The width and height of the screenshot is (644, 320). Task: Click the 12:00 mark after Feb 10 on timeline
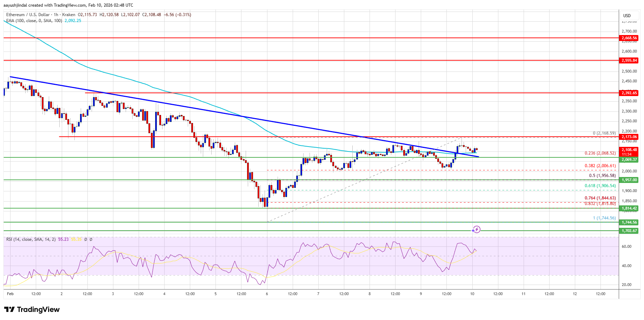pos(499,294)
